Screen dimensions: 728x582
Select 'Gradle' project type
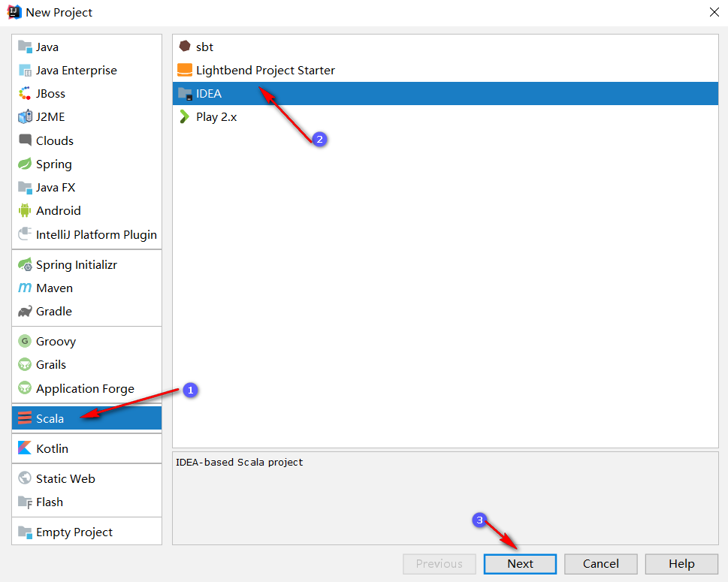click(x=54, y=311)
